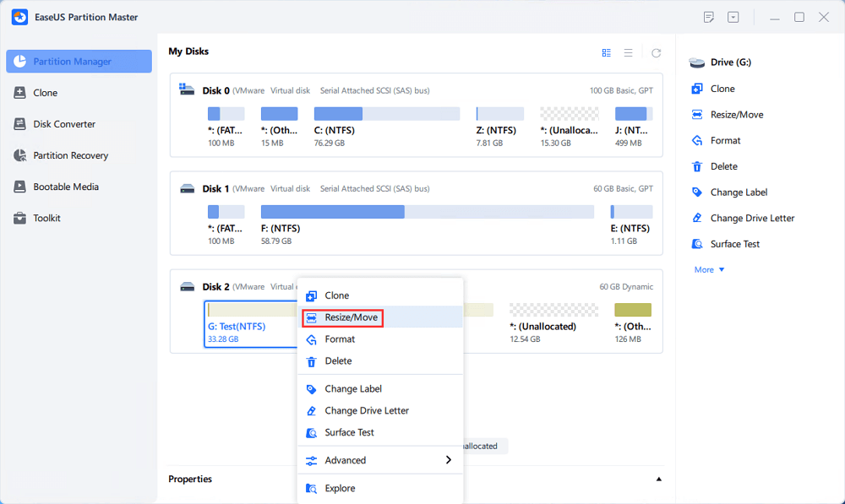The height and width of the screenshot is (504, 845).
Task: Click the Delete label in the right panel
Action: tap(724, 165)
